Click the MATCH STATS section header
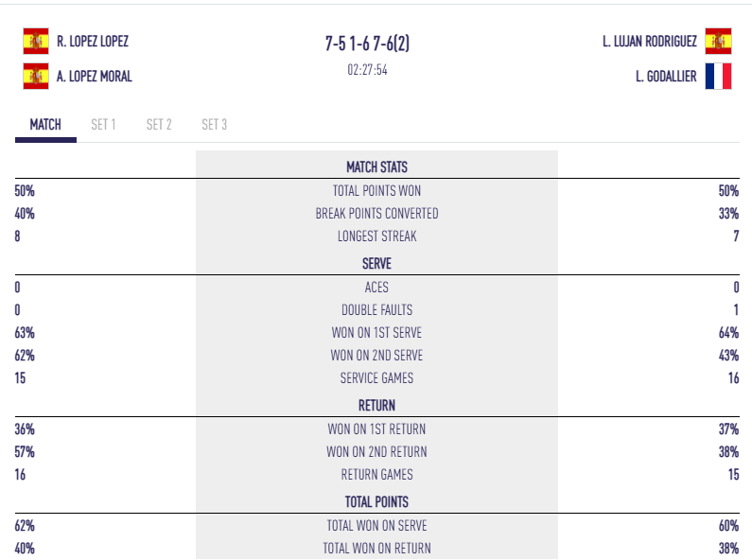Viewport: 752px width, 560px height. [377, 166]
